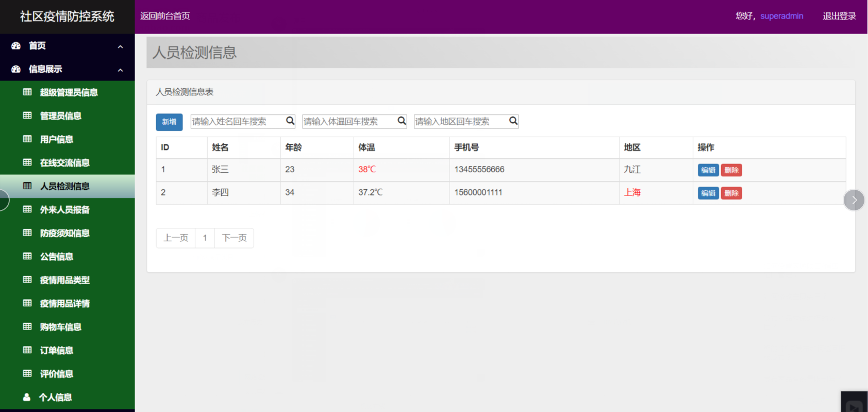Click table icon next to 在线交流信息
The height and width of the screenshot is (412, 868).
point(27,162)
